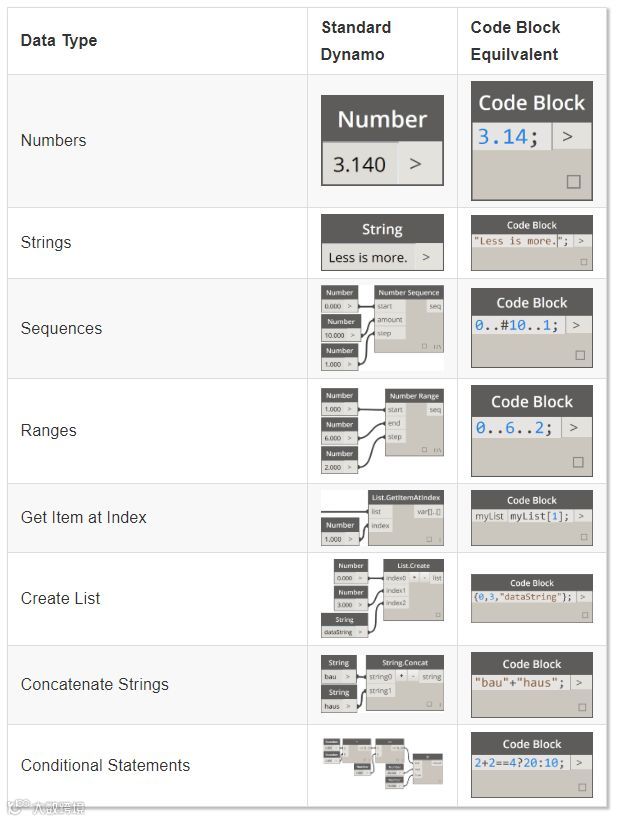This screenshot has width=641, height=821.
Task: Click the Data Type column header
Action: (59, 41)
